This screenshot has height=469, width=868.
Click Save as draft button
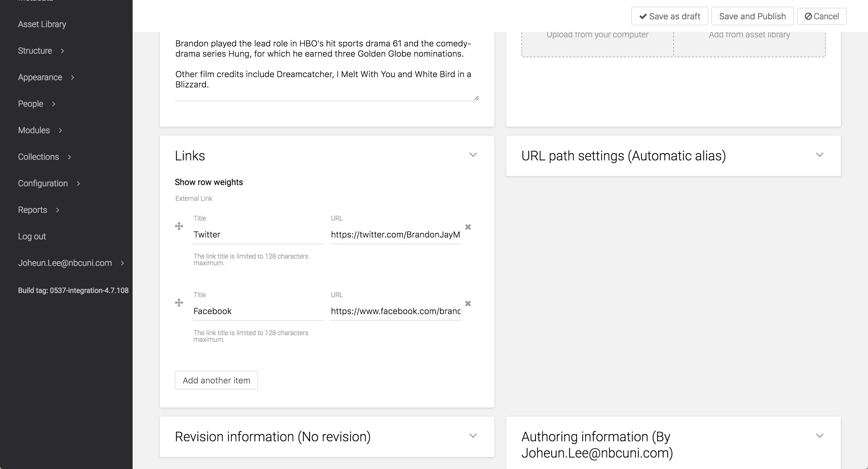click(x=669, y=16)
